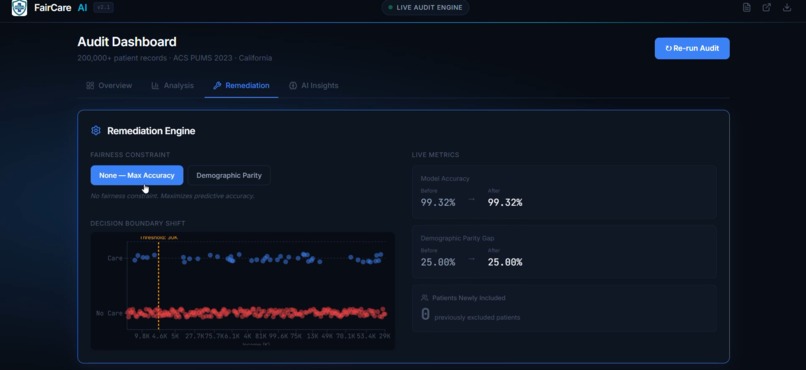Click the LIVE AUDIT ENGINE status pill

click(425, 8)
